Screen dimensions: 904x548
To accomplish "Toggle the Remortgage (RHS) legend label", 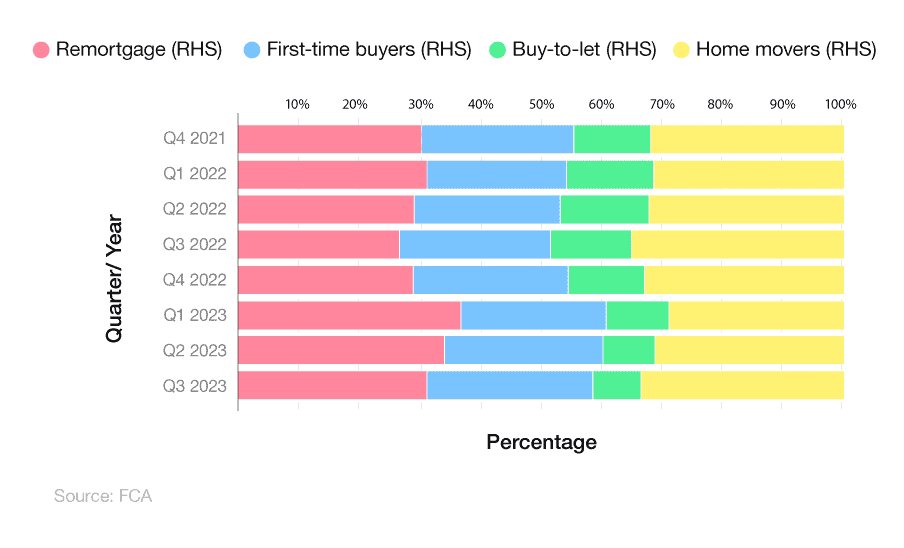I will 139,50.
